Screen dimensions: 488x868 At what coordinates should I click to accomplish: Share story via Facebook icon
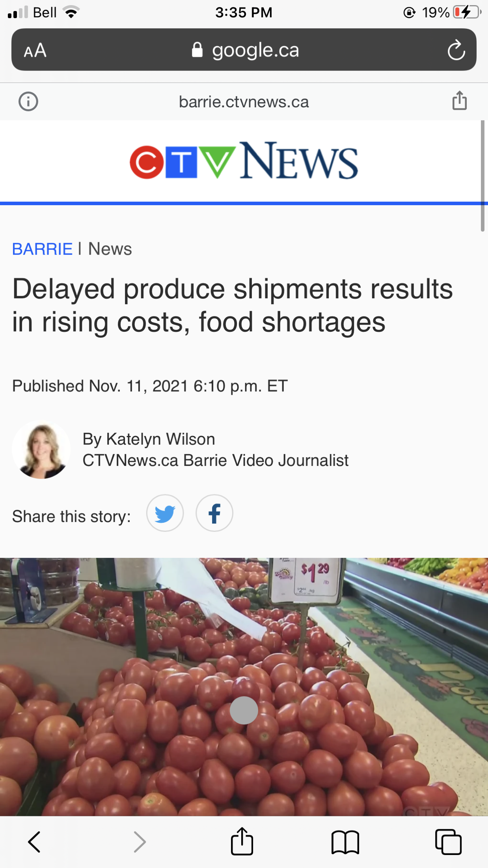(x=214, y=513)
